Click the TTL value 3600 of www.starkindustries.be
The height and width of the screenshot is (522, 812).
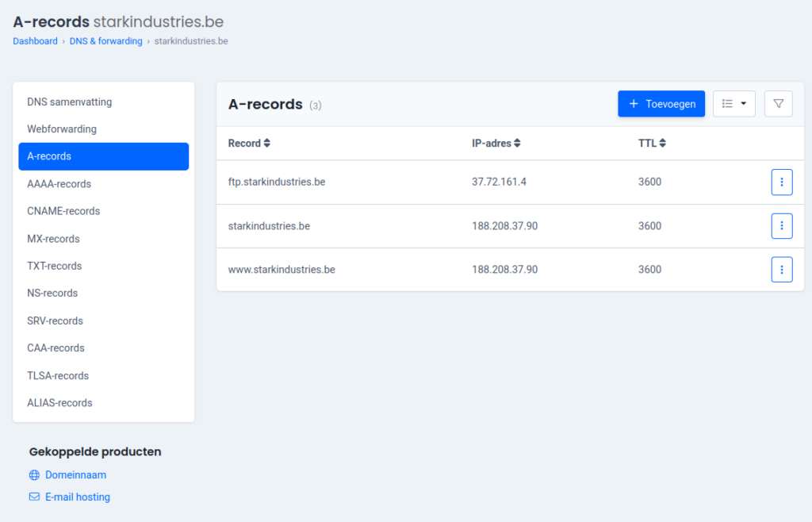pos(649,269)
